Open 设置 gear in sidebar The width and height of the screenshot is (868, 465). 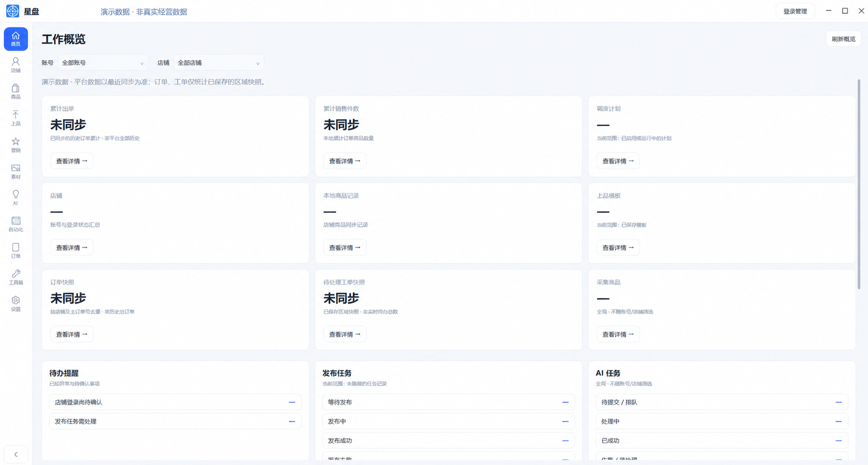pos(16,303)
